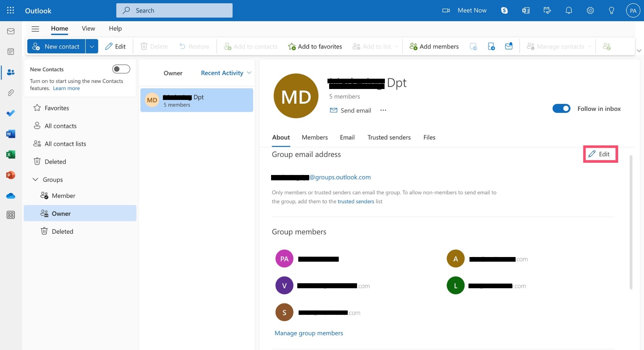Screen dimensions: 644x350
Task: Switch to the Members tab
Action: 315,137
